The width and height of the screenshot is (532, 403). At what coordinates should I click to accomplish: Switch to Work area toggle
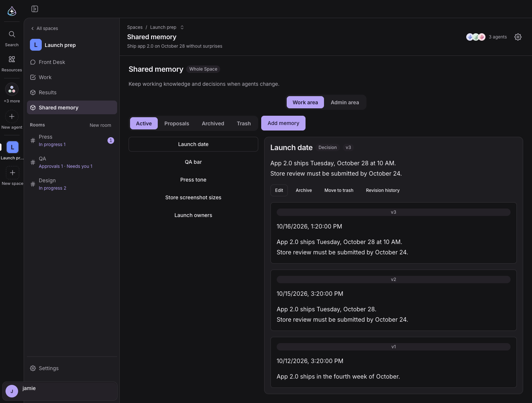[305, 102]
